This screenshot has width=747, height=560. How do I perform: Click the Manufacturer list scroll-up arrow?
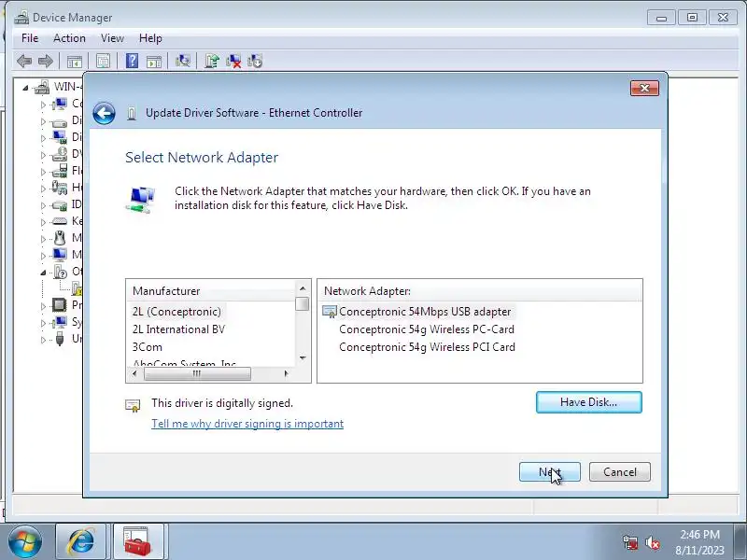(x=302, y=288)
